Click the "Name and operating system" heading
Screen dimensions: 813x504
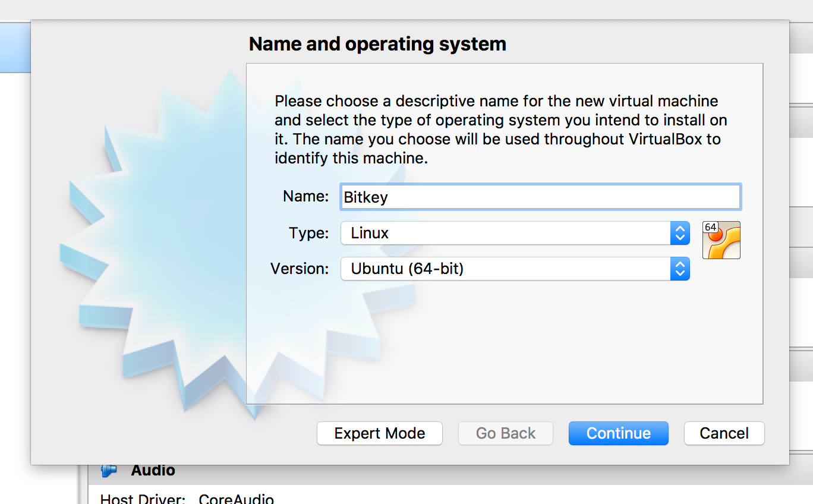tap(377, 44)
